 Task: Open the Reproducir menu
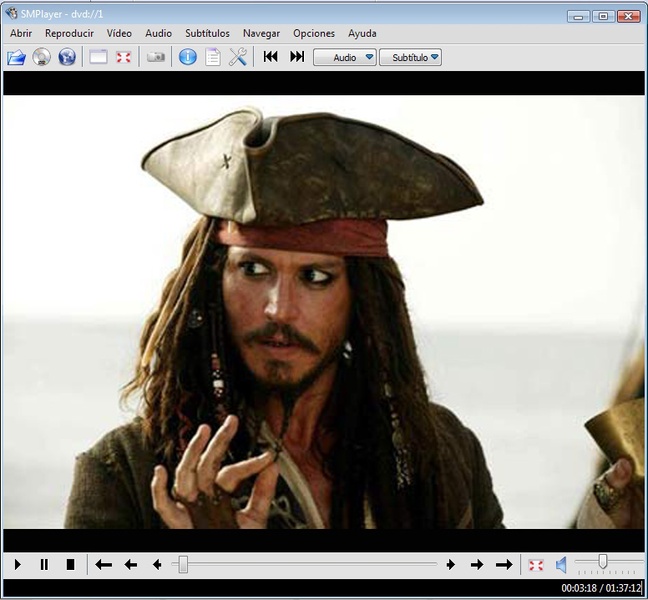coord(69,33)
